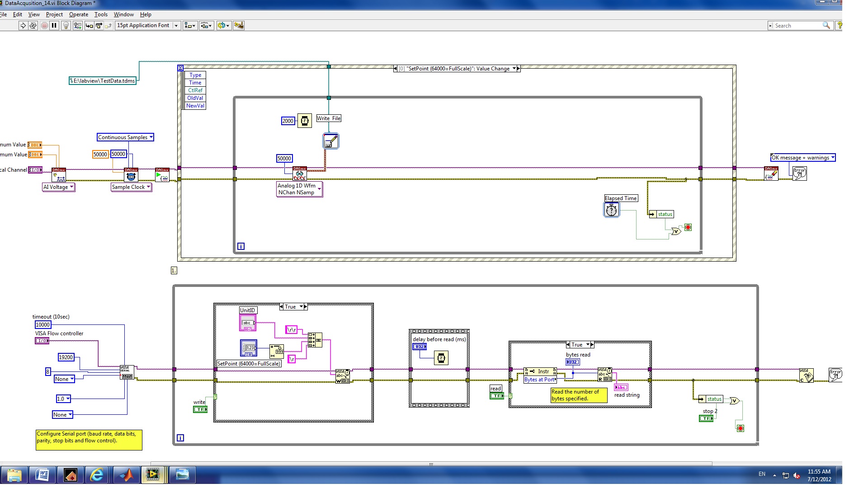Toggle the stop 2 boolean terminal
Viewport: 868px width, 488px height.
point(706,418)
